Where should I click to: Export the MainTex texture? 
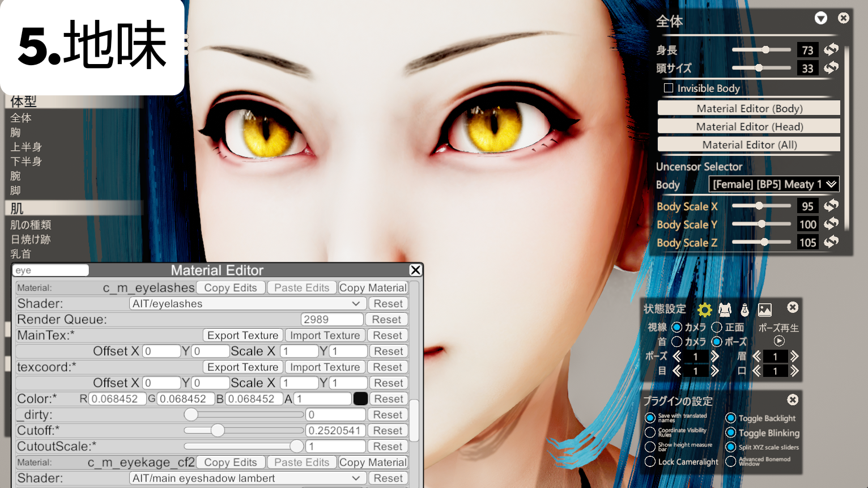(243, 336)
